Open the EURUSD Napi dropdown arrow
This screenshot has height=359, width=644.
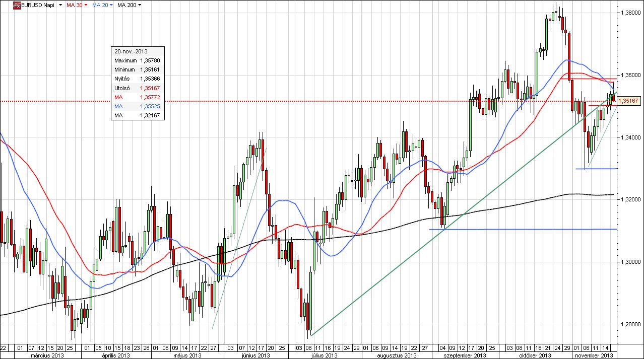tap(60, 5)
